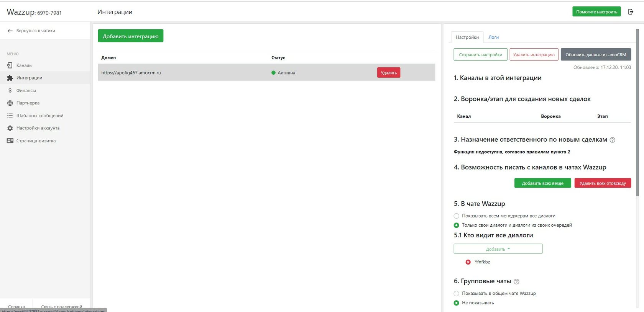Click the Канал column header
Screen dimensions: 644x312
tap(464, 116)
